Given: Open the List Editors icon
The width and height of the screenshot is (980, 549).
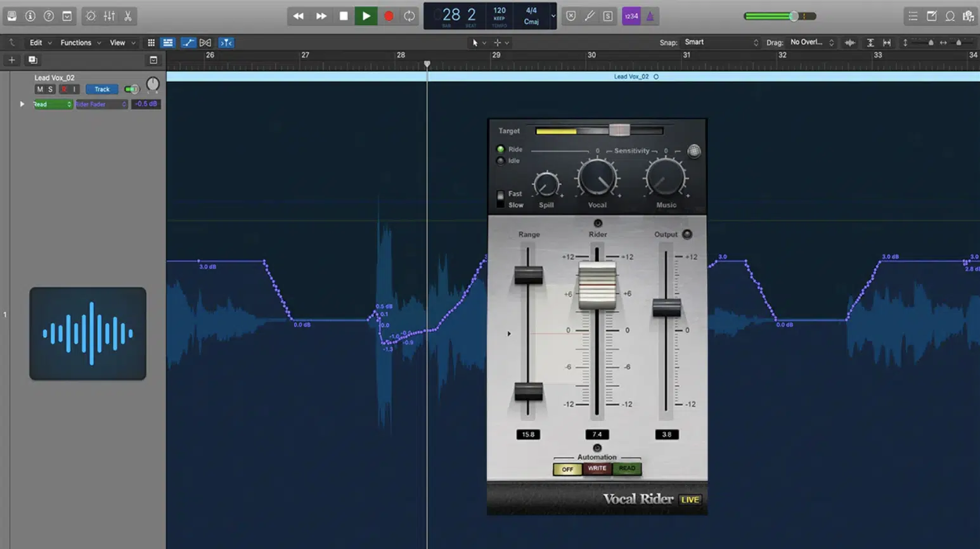Looking at the screenshot, I should pos(913,16).
